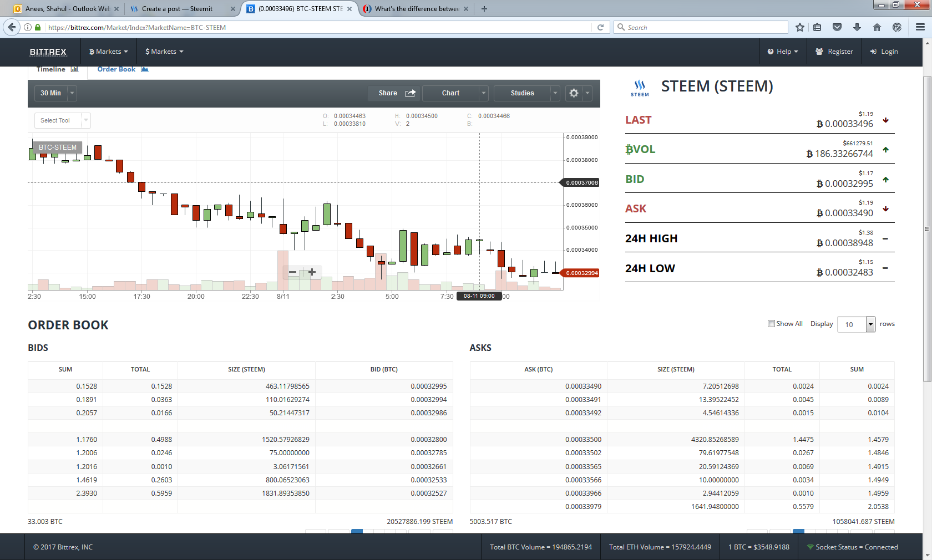Viewport: 932px width, 560px height.
Task: Open a new browser tab
Action: (484, 9)
